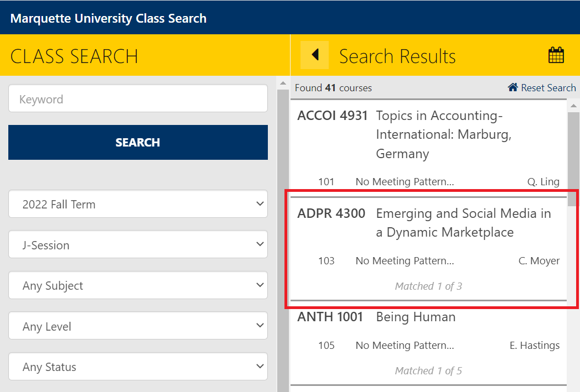580x392 pixels.
Task: Click section 101 taught by Q. Ling
Action: click(x=428, y=182)
